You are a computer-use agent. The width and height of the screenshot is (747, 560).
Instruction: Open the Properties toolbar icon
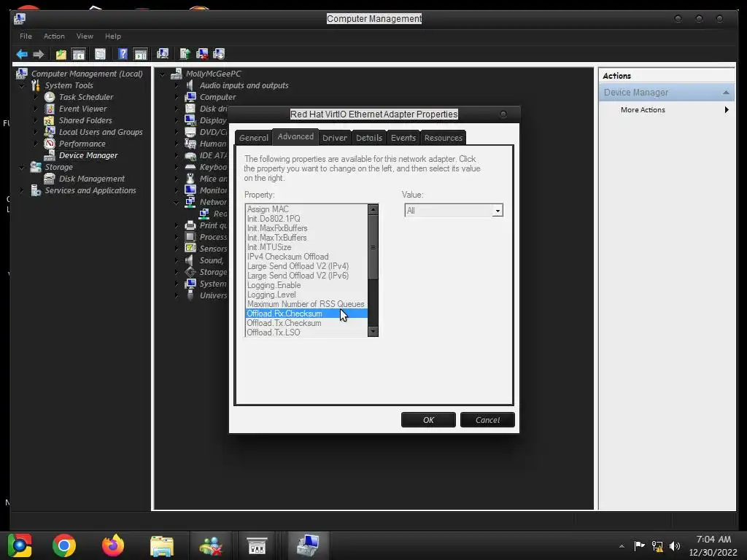click(100, 54)
